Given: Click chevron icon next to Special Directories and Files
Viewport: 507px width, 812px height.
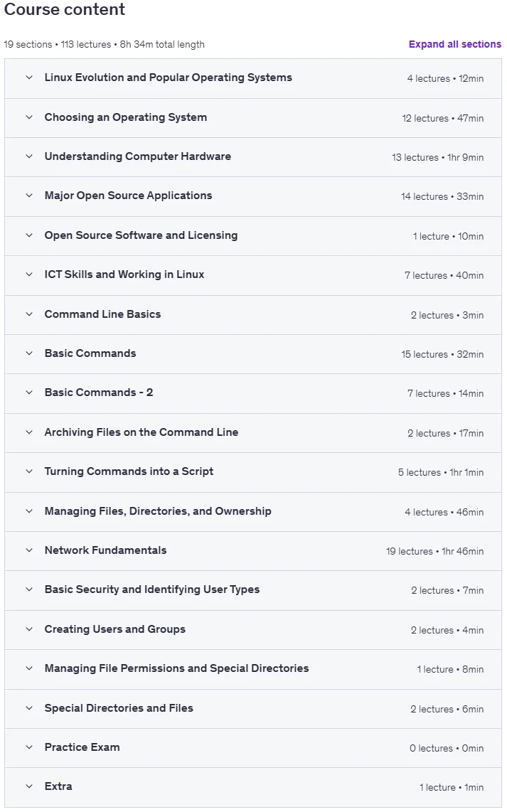Looking at the screenshot, I should 29,708.
